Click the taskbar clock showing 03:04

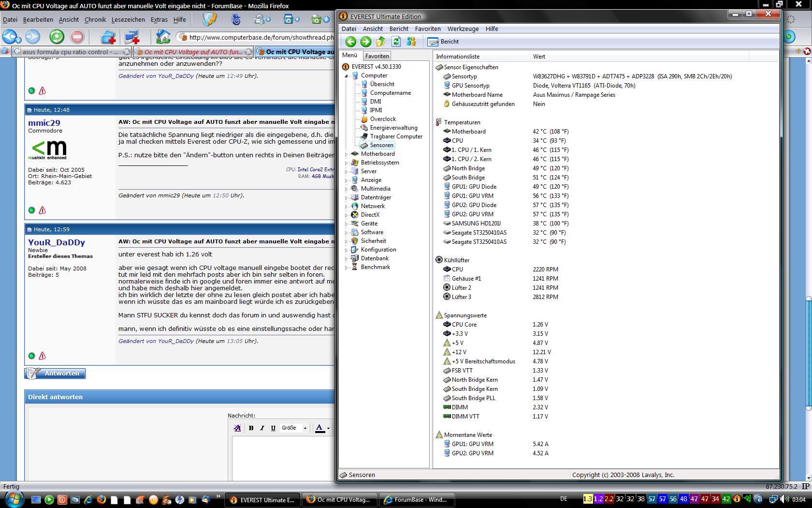pos(799,499)
